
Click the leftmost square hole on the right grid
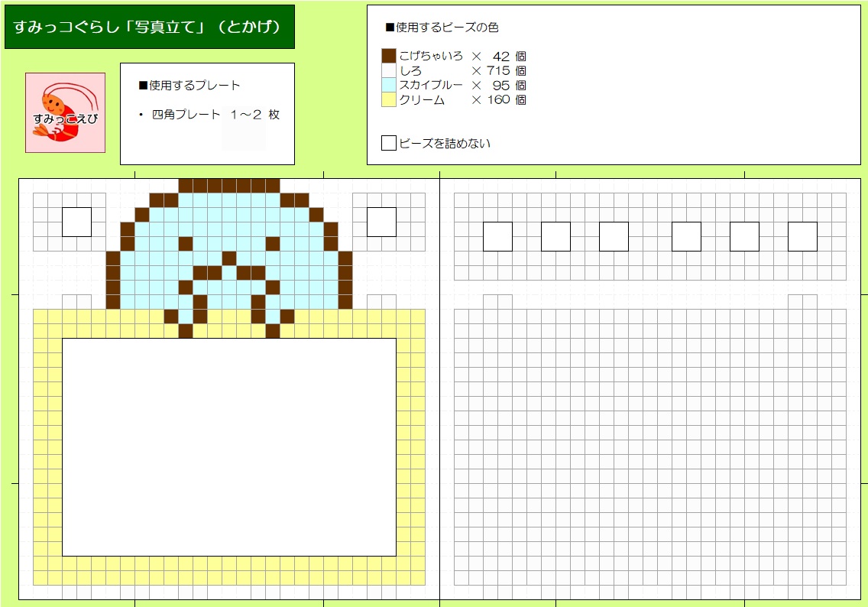click(497, 236)
